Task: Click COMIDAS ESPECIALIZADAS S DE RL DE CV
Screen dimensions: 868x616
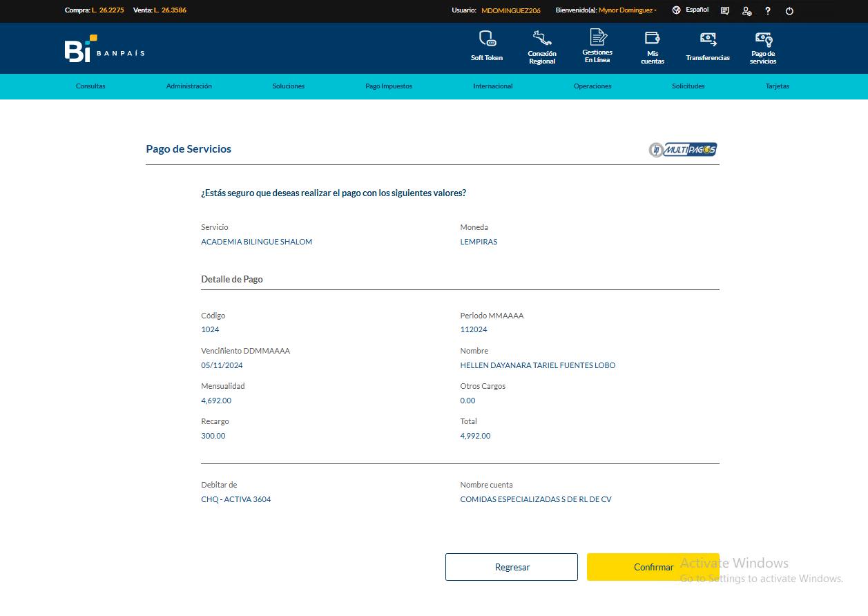Action: click(536, 499)
